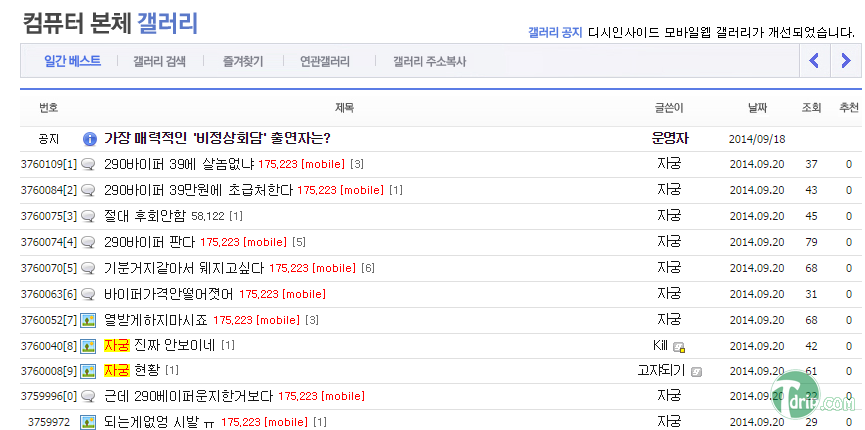865x430 pixels.
Task: Open post 290바이퍼 39만원에 초급처한다
Action: coord(198,190)
